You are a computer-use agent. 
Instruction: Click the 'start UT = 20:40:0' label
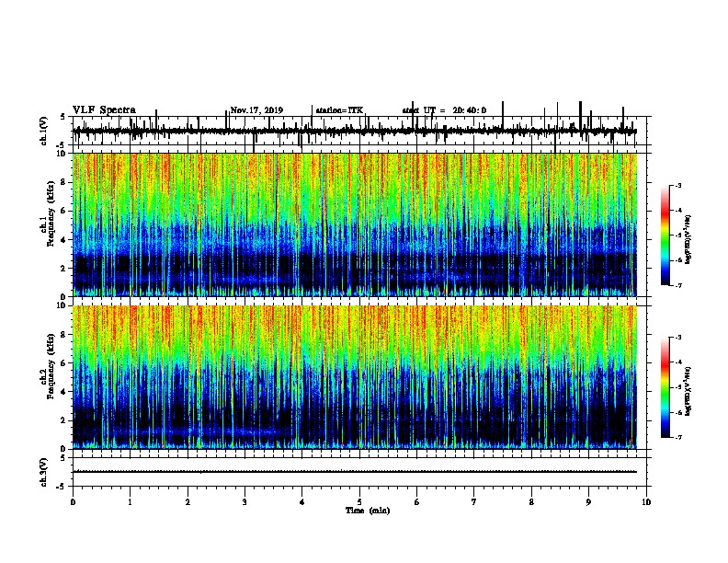click(x=444, y=110)
